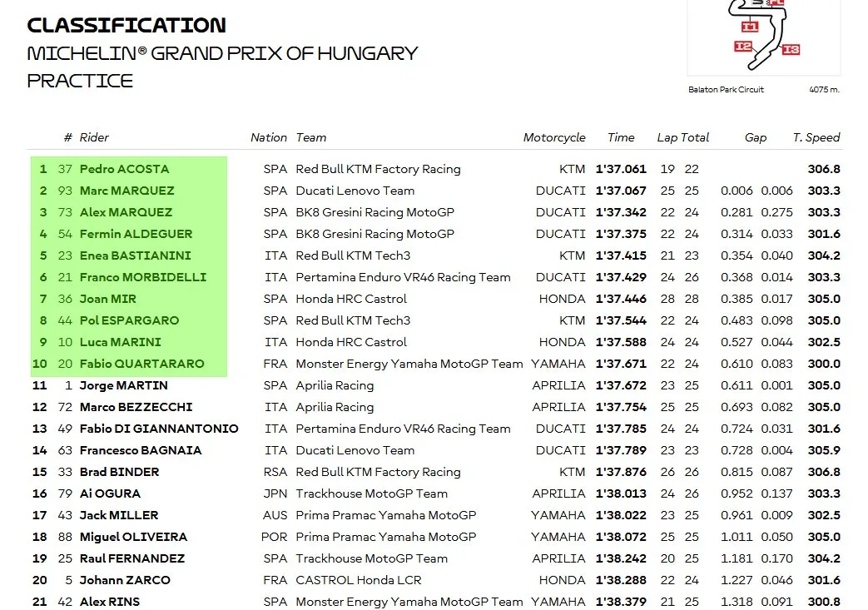868x610 pixels.
Task: Click the Motorcycle column header
Action: [x=554, y=137]
